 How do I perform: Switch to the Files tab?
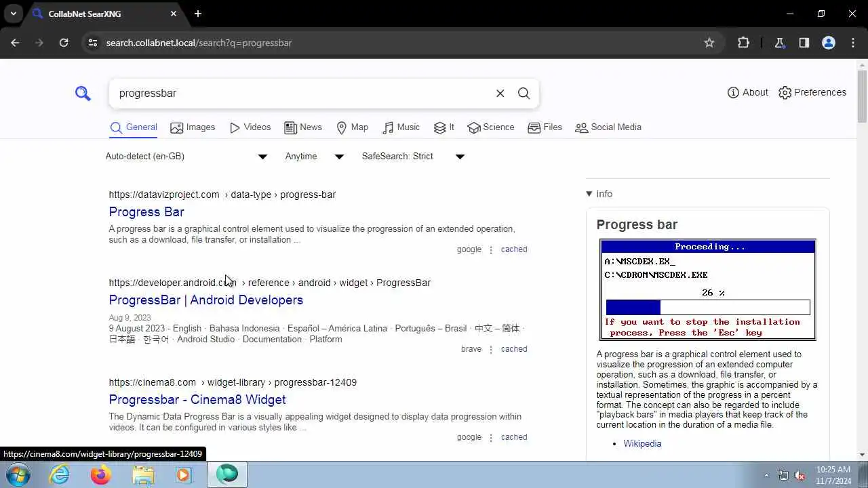click(545, 127)
